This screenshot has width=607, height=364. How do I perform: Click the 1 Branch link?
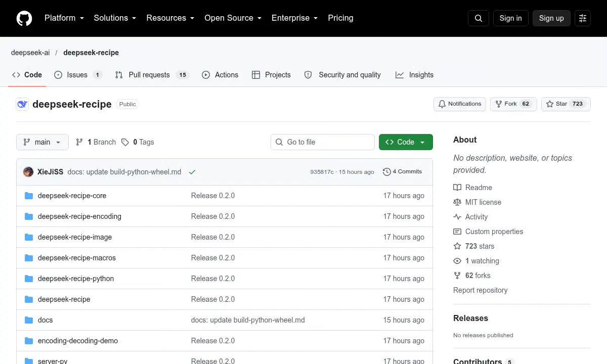(x=96, y=142)
